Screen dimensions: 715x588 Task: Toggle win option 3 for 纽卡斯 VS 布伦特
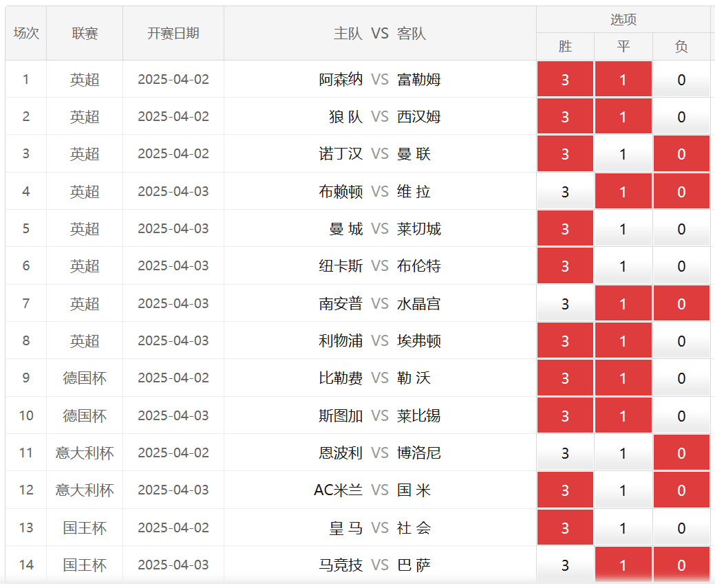click(x=565, y=266)
